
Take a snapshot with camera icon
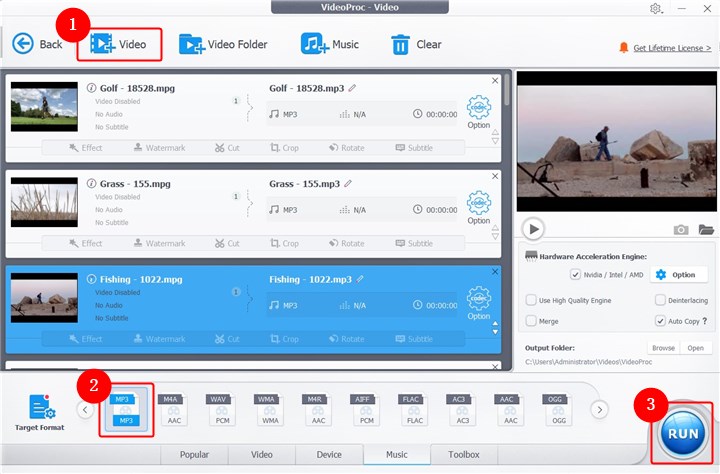(x=681, y=229)
